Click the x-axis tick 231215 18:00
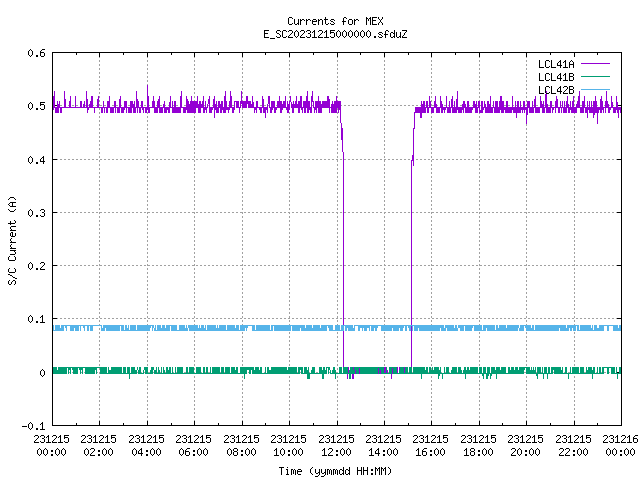 coord(478,446)
